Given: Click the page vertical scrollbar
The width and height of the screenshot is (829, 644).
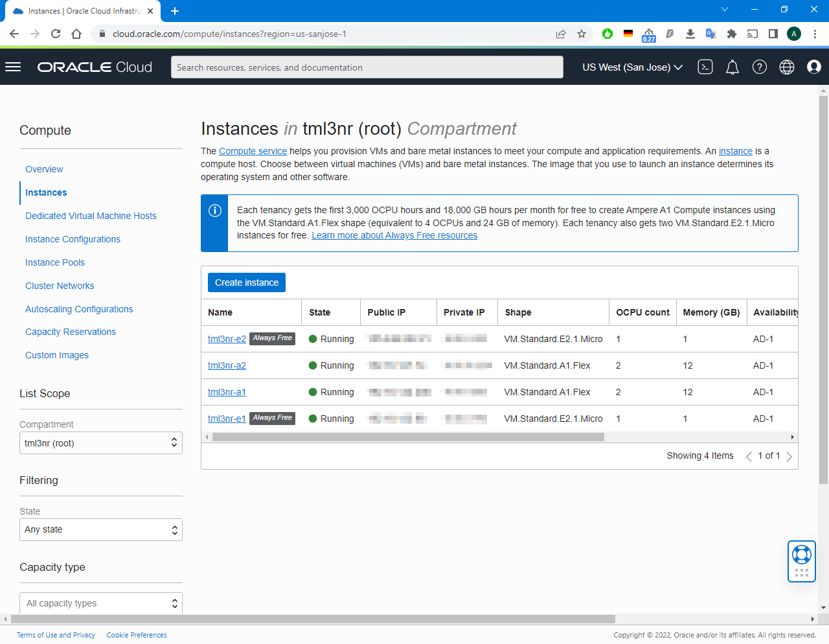Looking at the screenshot, I should (x=824, y=290).
